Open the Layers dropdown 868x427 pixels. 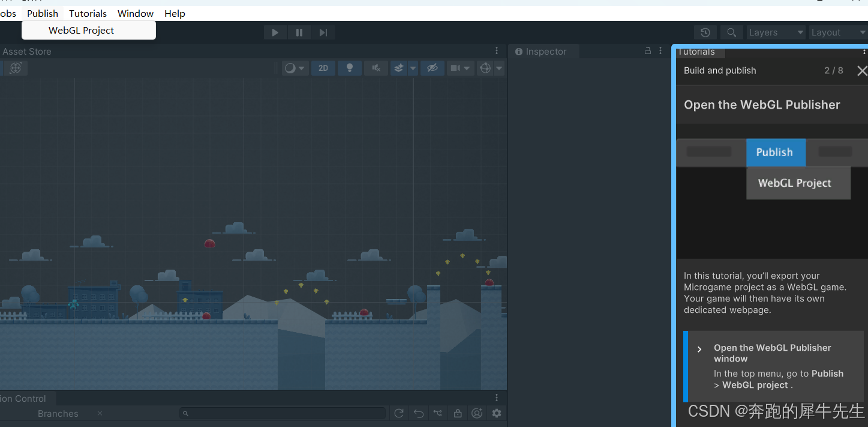click(x=776, y=32)
